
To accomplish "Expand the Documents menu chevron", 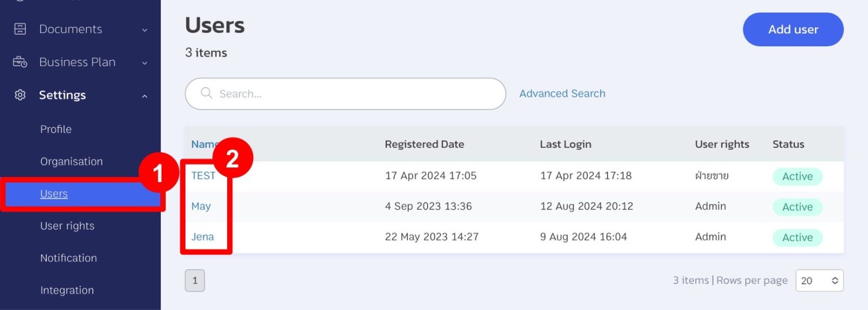I will click(145, 30).
